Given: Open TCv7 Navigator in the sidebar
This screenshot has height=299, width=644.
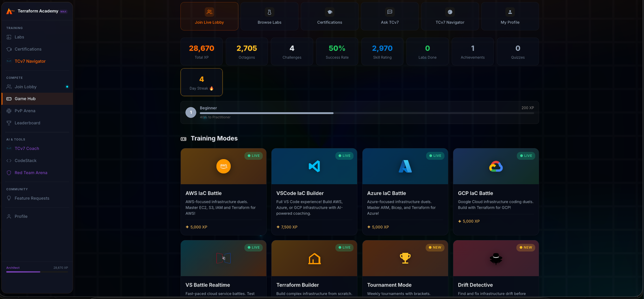Looking at the screenshot, I should (x=37, y=61).
